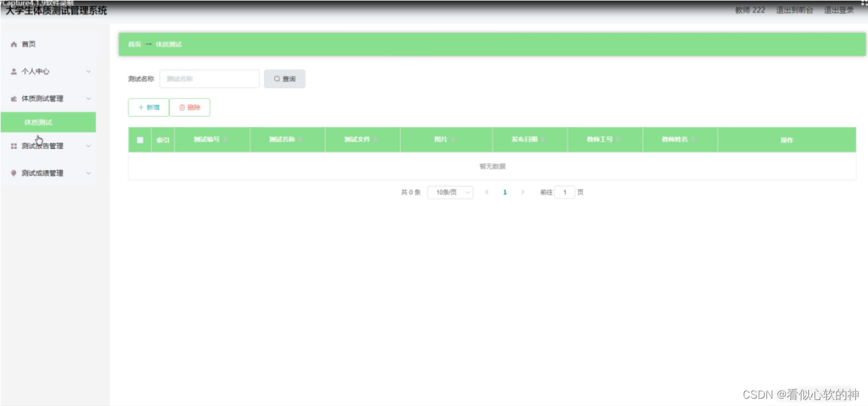Go to previous page with left arrow
The height and width of the screenshot is (406, 868).
(487, 192)
